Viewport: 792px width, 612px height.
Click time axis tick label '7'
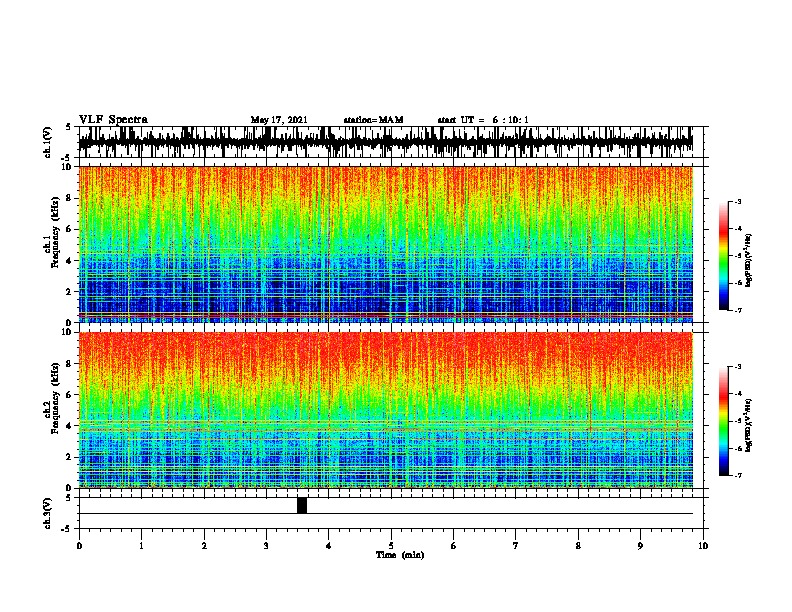(x=516, y=546)
